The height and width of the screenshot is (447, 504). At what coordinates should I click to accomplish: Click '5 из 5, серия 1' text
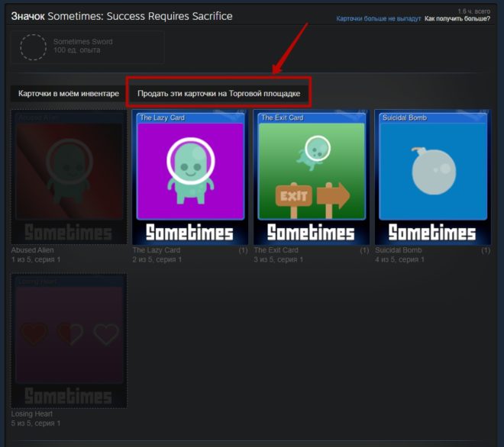coord(36,423)
